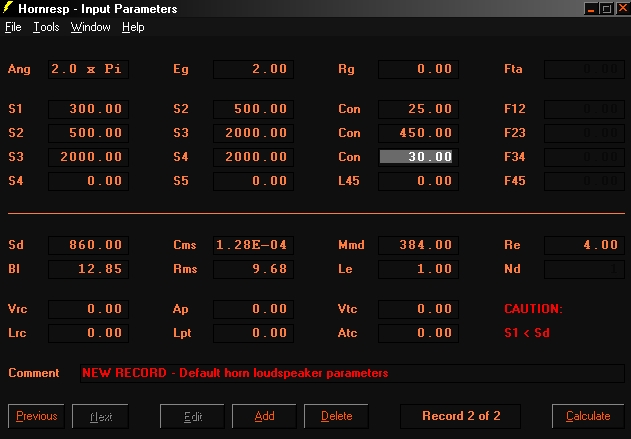Click the S4 field showing 2000.00
This screenshot has width=631, height=439.
254,157
